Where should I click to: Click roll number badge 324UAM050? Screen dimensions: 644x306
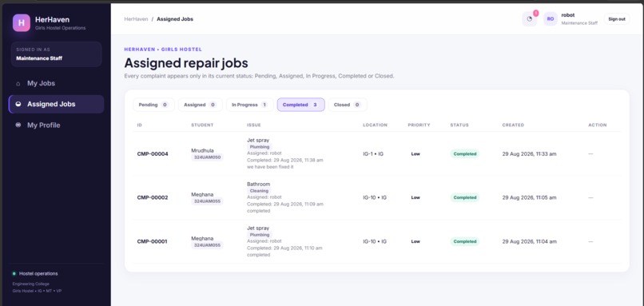207,157
